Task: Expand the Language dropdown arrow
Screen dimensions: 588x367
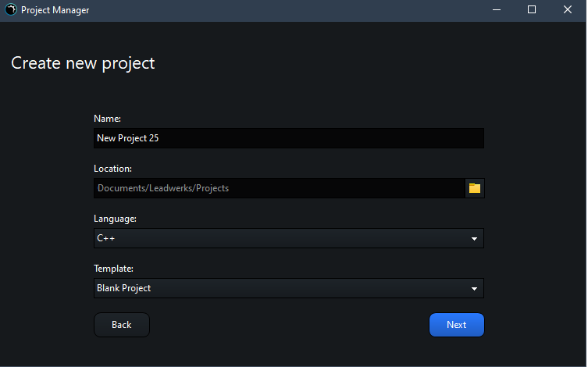Action: pyautogui.click(x=474, y=239)
